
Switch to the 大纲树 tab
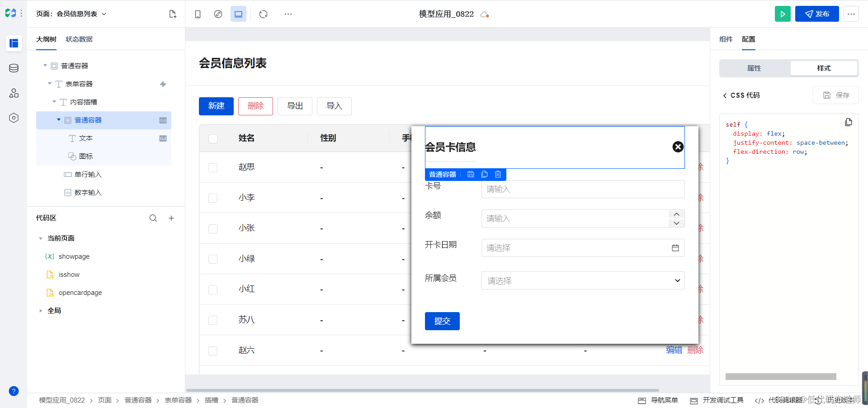coord(46,39)
